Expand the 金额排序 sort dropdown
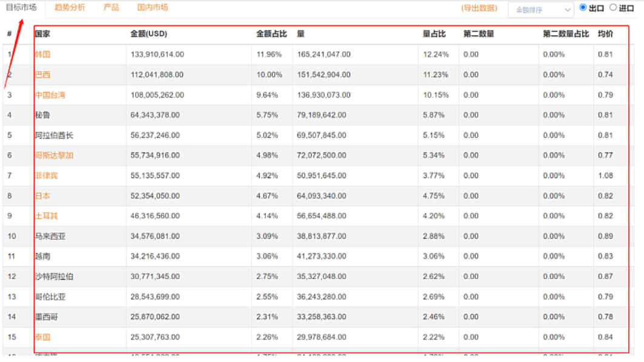This screenshot has width=644, height=362. (540, 10)
